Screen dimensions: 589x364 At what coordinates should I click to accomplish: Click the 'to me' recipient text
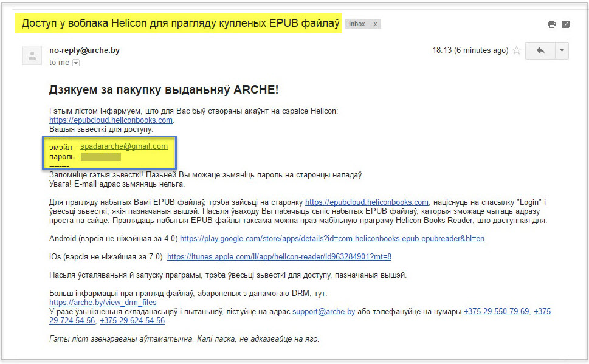(59, 63)
